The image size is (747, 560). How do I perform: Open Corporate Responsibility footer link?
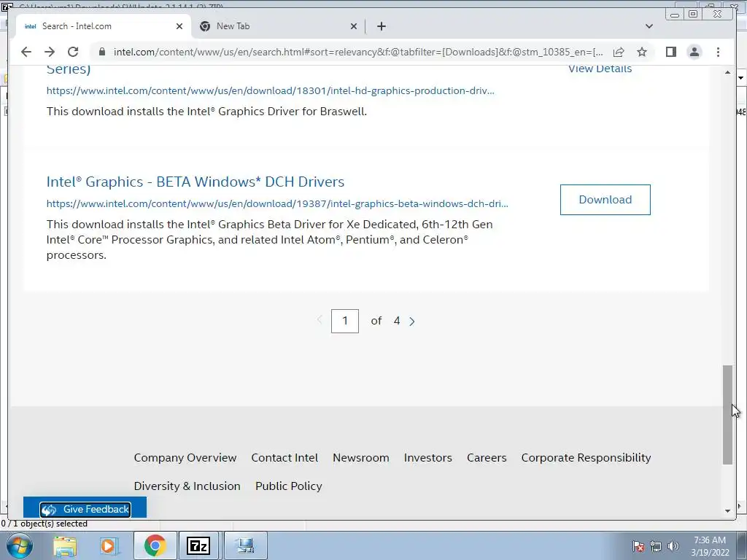[x=586, y=458]
